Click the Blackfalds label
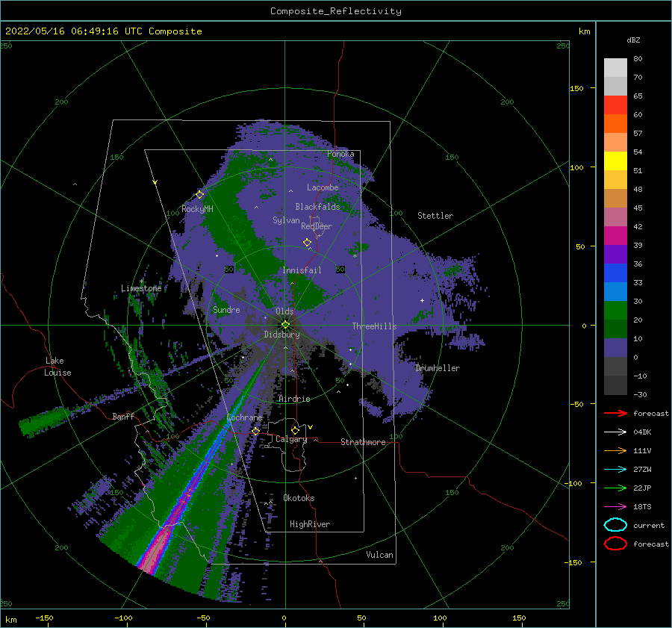Screen dimensions: 672x628 point(317,207)
